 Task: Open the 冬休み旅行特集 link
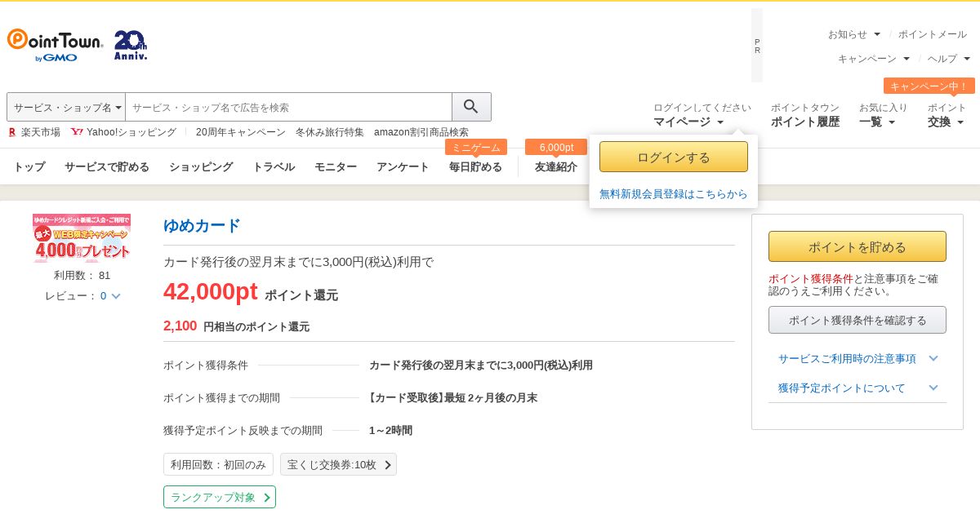(330, 132)
